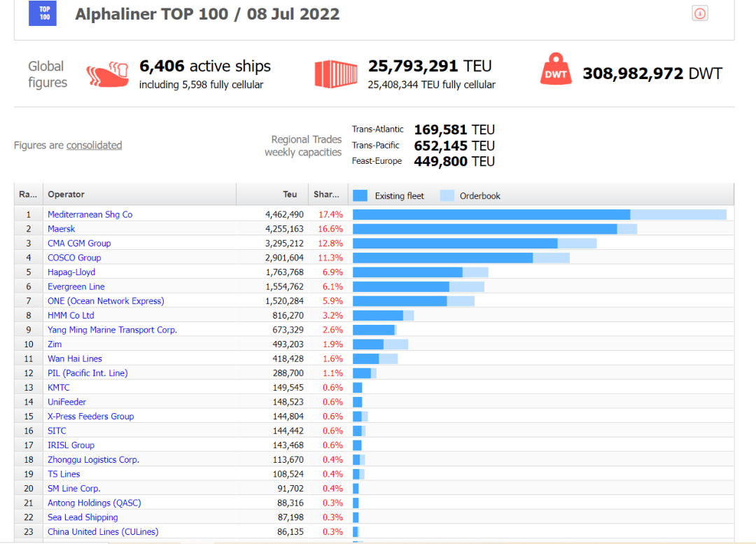Click the red container icon
Viewport: 756px width, 544px height.
click(x=331, y=74)
